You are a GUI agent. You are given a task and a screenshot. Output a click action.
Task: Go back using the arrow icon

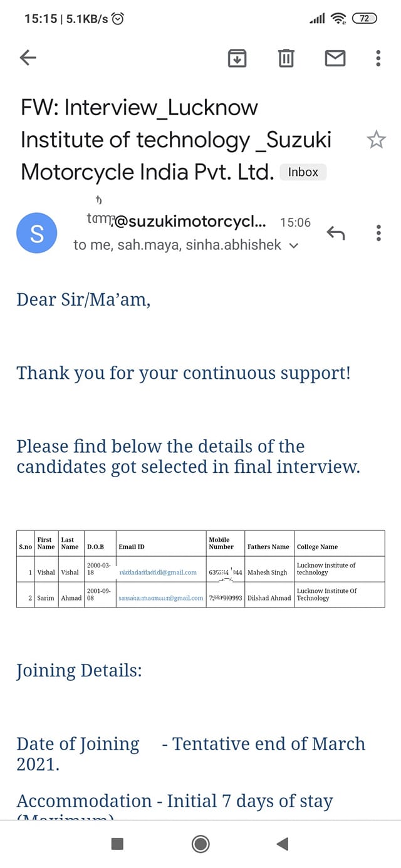point(28,58)
